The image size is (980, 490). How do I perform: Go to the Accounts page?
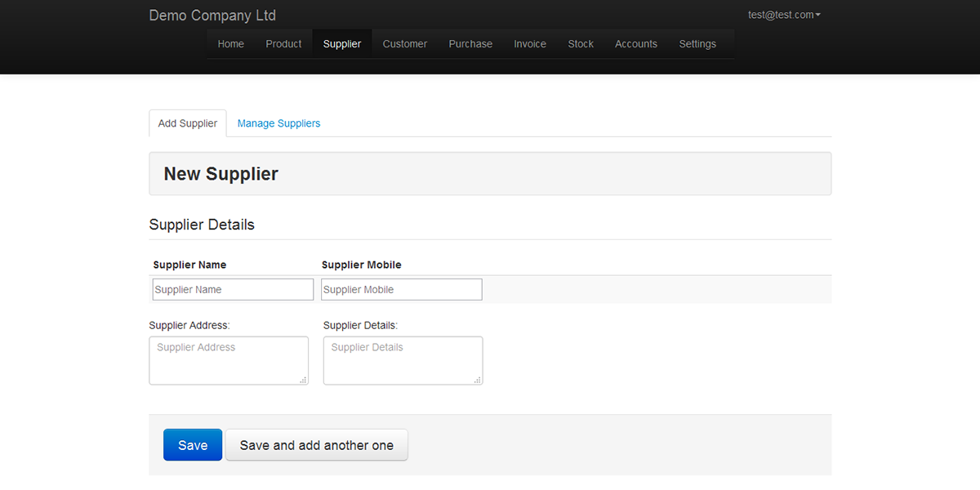pos(635,43)
